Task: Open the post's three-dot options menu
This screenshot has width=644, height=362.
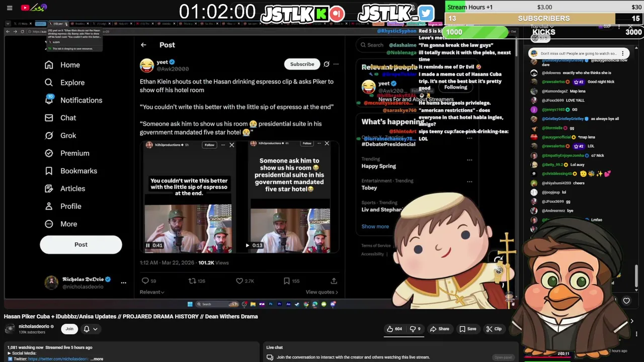Action: point(336,64)
